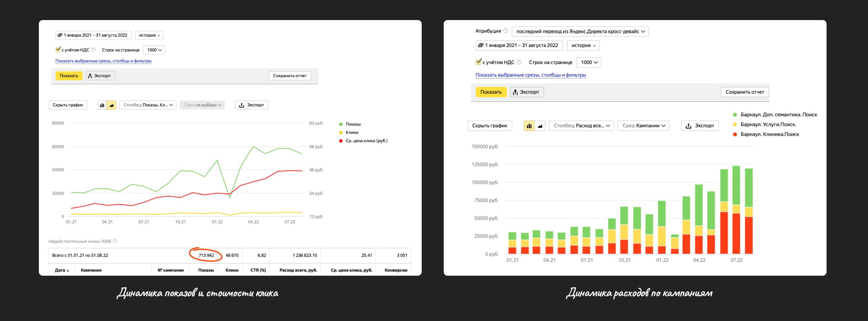Open the Столбец: Показы dropdown in left report
The height and width of the screenshot is (321, 868).
[x=148, y=105]
